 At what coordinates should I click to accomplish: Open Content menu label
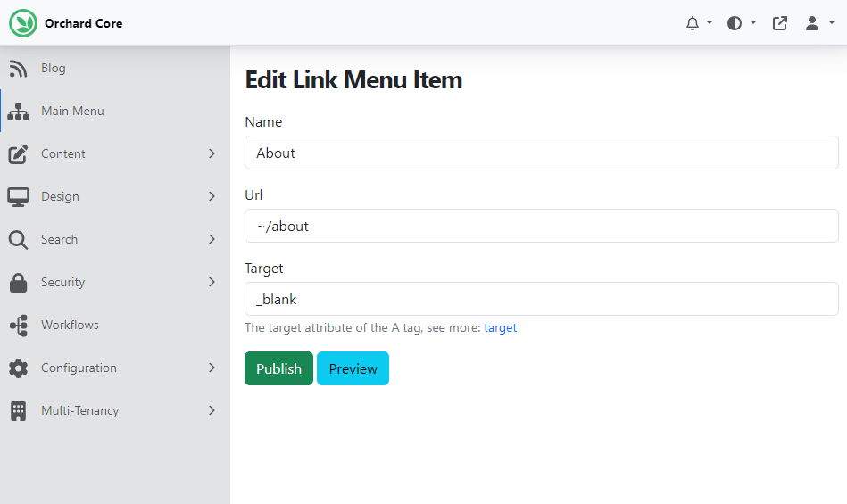click(x=63, y=153)
